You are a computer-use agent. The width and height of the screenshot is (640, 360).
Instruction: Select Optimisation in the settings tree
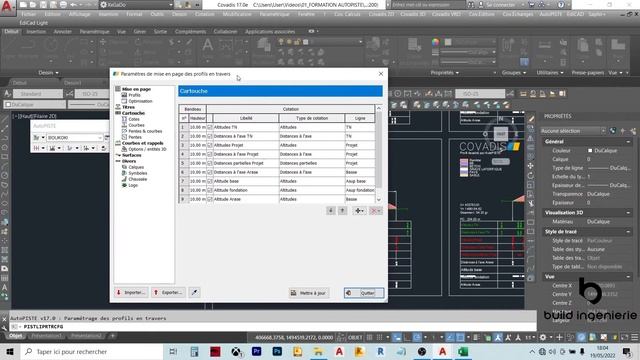[x=140, y=101]
